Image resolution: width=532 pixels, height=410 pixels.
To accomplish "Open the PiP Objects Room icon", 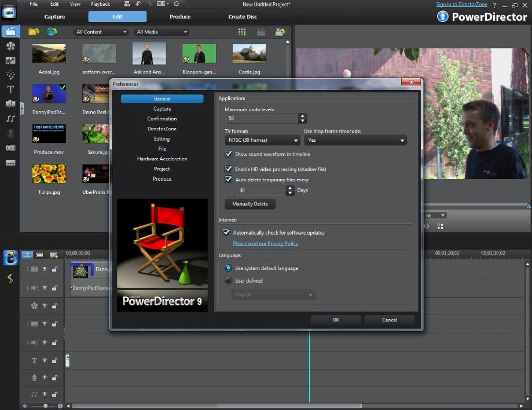I will pos(10,60).
